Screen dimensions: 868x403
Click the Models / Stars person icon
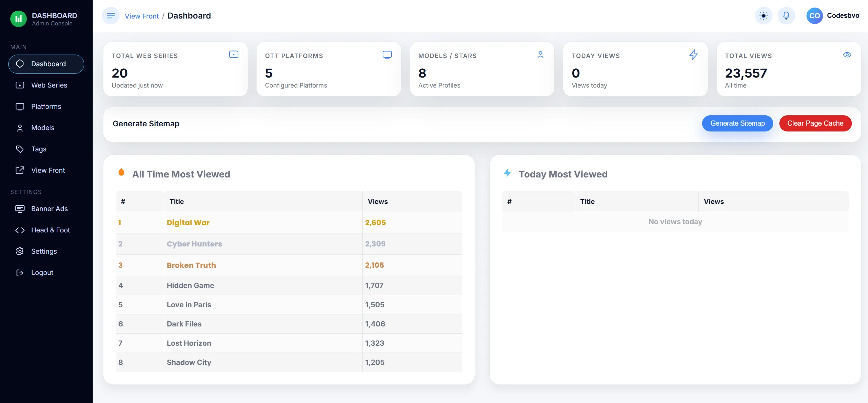540,55
